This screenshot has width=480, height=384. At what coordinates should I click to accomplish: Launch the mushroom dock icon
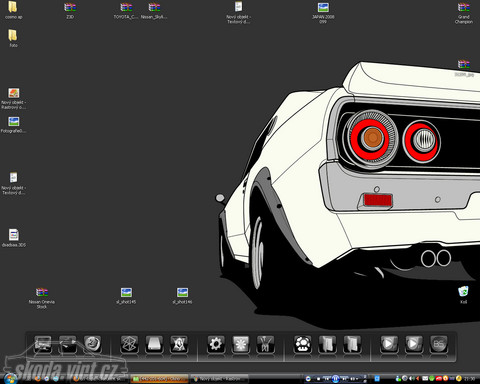303,344
